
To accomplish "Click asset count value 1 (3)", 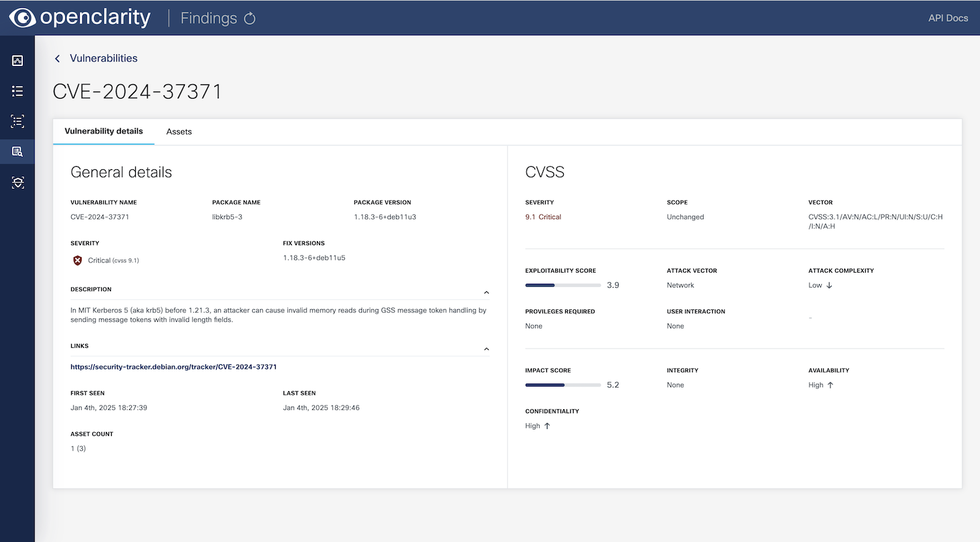I will pyautogui.click(x=78, y=449).
